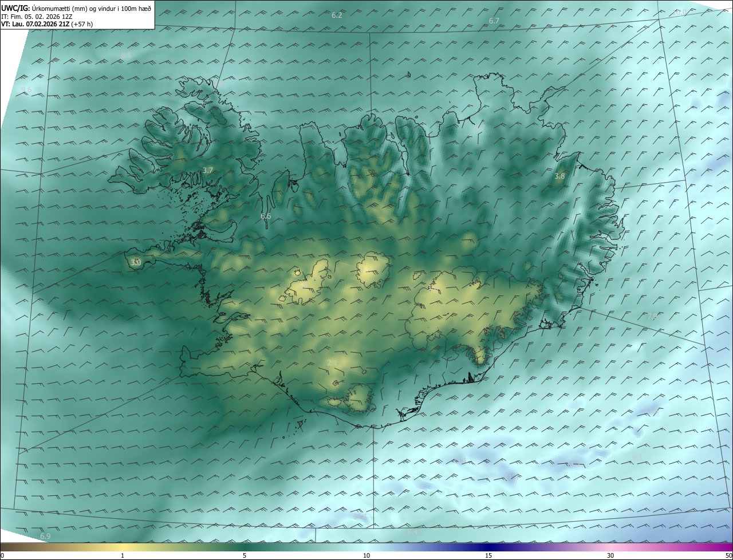733x560 pixels.
Task: Pick the 3.8 value label in northeast Iceland
Action: (559, 176)
